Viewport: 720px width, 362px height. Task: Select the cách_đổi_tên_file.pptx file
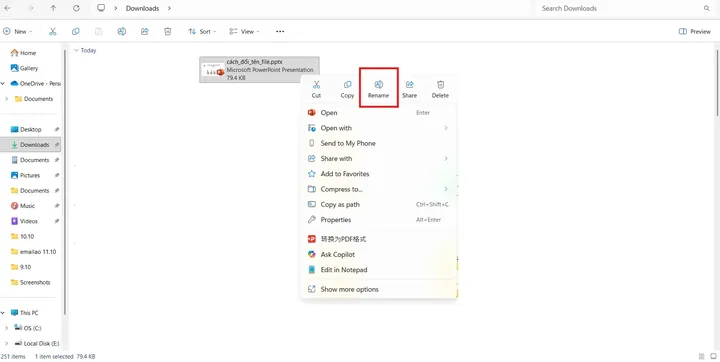click(x=259, y=70)
